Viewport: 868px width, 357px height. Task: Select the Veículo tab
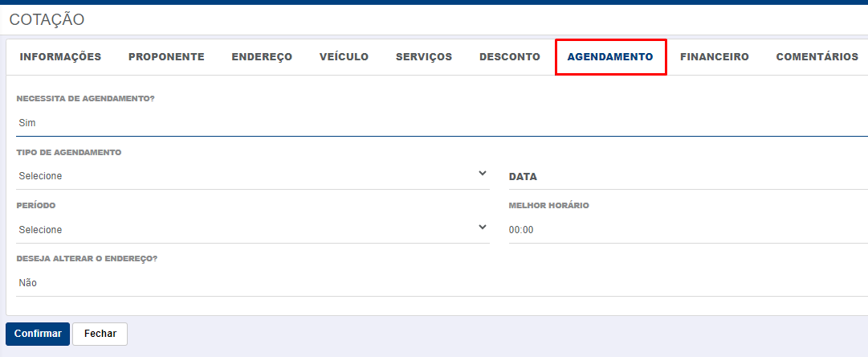coord(344,56)
